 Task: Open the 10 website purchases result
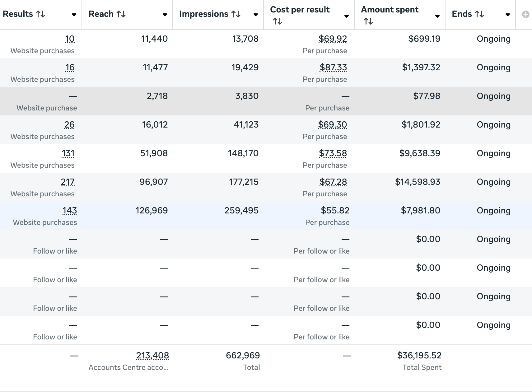pyautogui.click(x=70, y=39)
